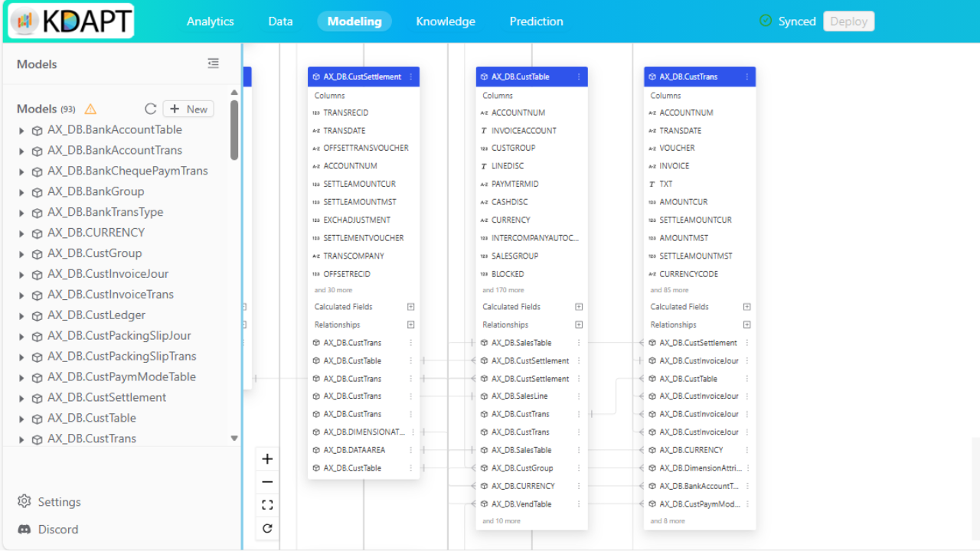980x551 pixels.
Task: Open options for the AX_DB.VendTable relationship
Action: click(579, 504)
